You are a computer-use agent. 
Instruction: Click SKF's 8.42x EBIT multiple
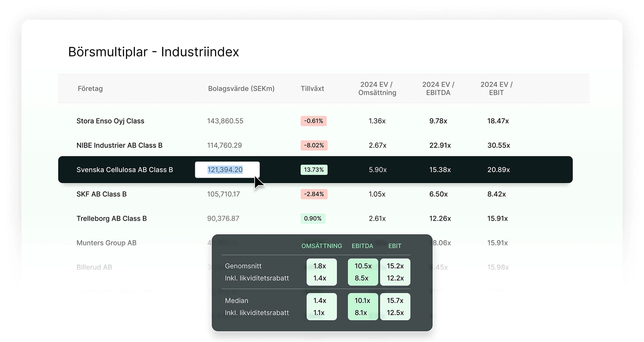tap(497, 194)
